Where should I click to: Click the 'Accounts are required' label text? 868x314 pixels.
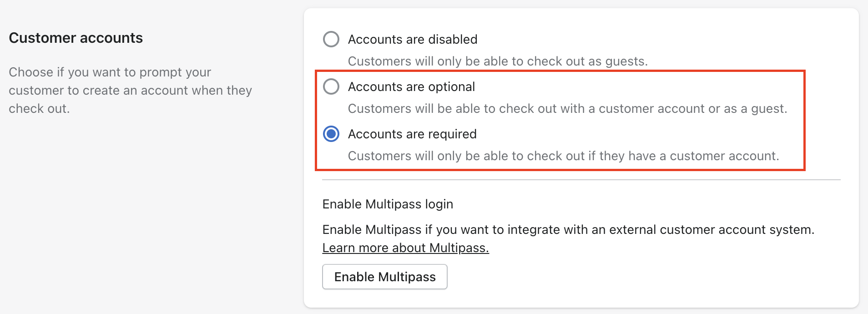coord(412,134)
